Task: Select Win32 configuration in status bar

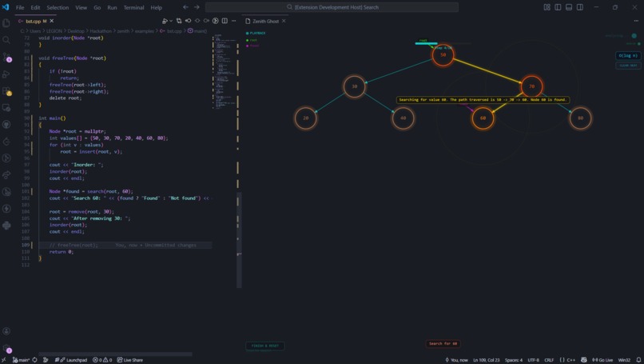Action: tap(624, 360)
